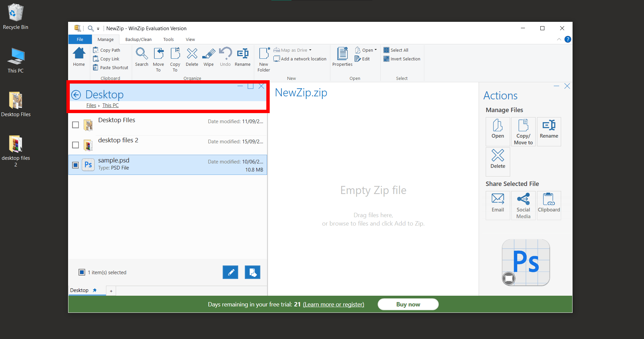The width and height of the screenshot is (644, 339).
Task: Open Properties for the selection
Action: pyautogui.click(x=342, y=57)
